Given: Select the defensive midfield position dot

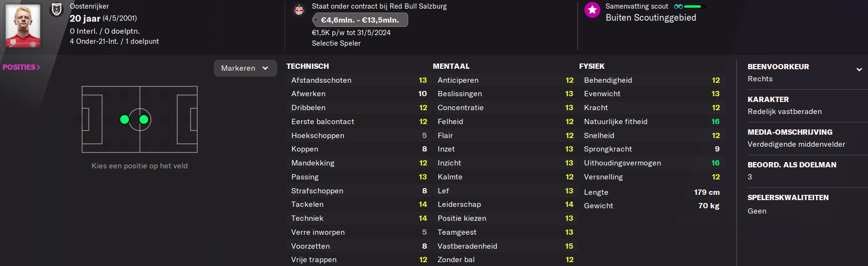Looking at the screenshot, I should pos(124,119).
